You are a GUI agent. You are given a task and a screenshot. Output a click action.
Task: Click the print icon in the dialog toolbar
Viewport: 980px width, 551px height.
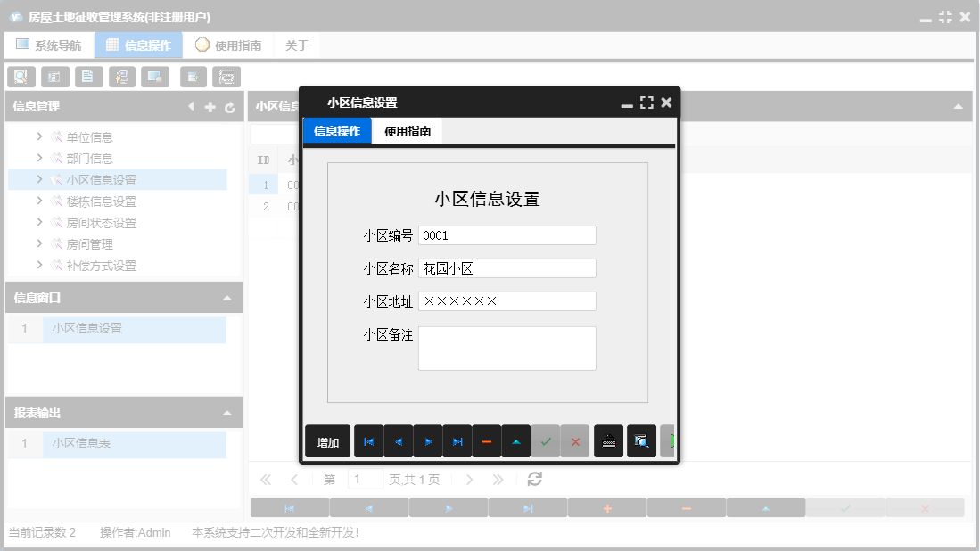tap(608, 440)
